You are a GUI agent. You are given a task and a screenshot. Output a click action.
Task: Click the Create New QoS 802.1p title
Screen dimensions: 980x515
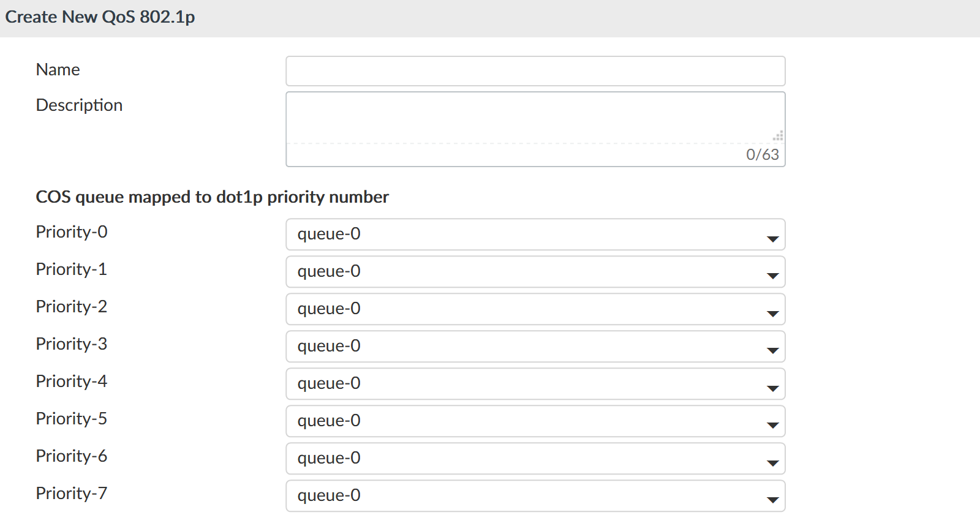[100, 17]
